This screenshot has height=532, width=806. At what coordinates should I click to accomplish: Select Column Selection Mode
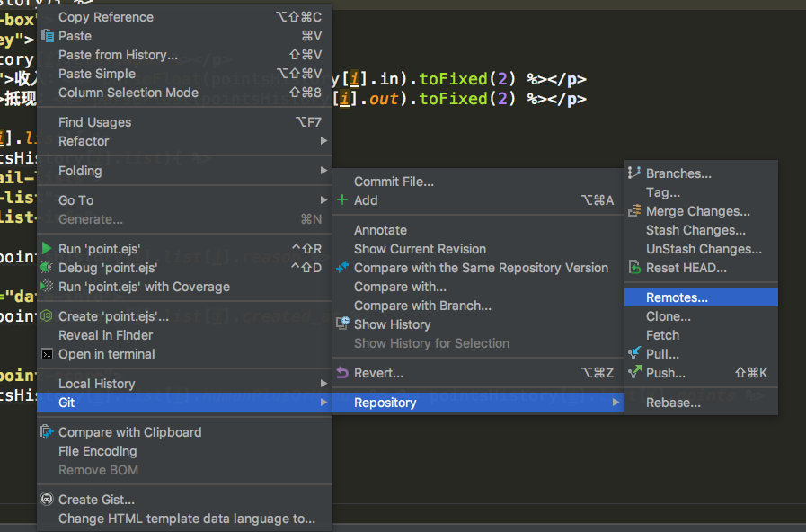[x=128, y=93]
